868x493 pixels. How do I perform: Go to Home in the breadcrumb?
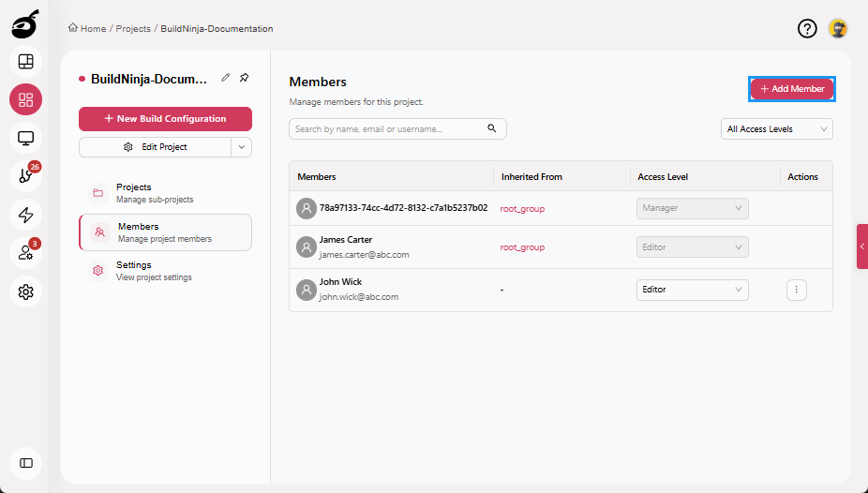(93, 29)
